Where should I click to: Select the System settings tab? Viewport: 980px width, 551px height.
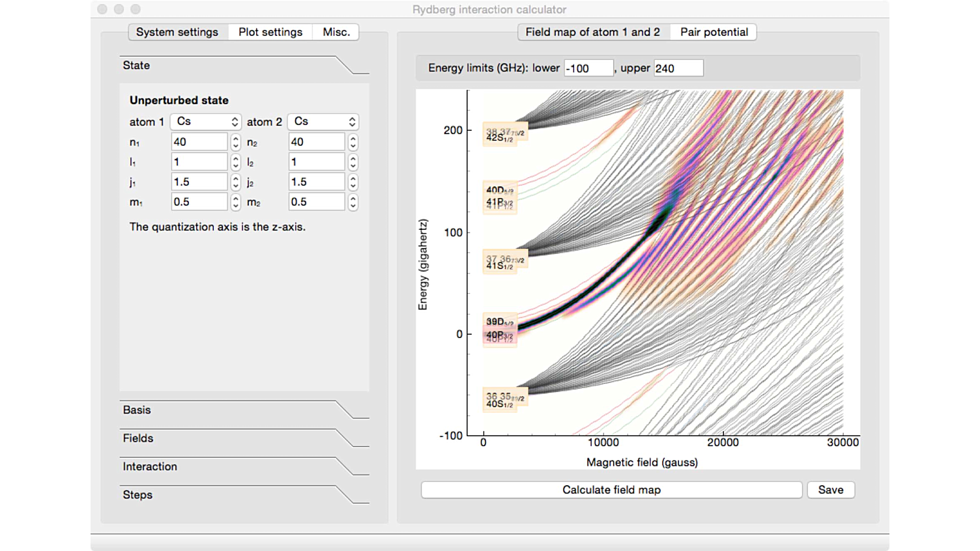177,32
